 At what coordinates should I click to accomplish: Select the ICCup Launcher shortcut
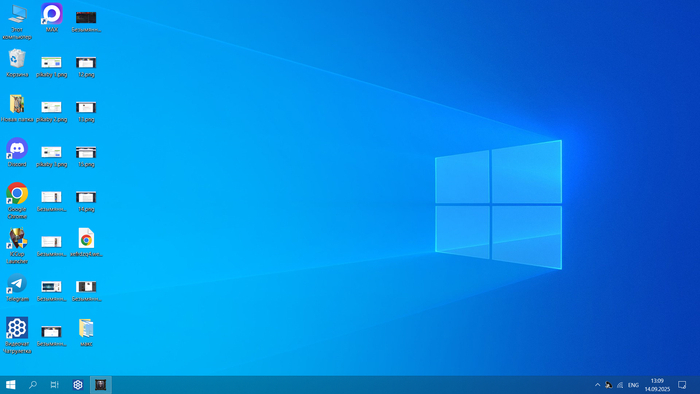[17, 246]
